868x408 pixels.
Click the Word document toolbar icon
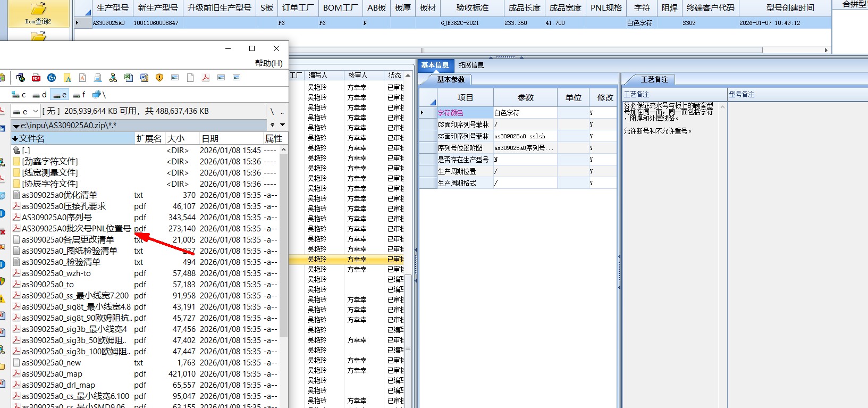pos(144,78)
